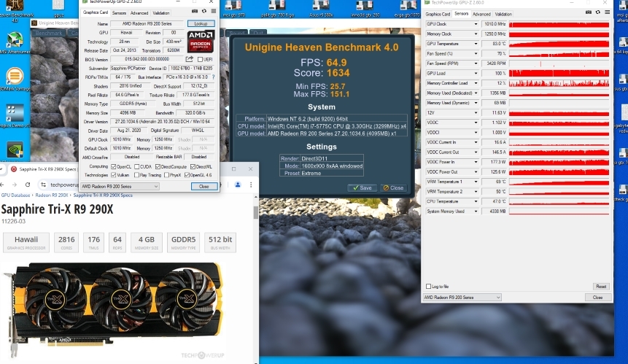Toggle the Ray Tracing checkbox
Screen dimensions: 628x364
(x=136, y=175)
